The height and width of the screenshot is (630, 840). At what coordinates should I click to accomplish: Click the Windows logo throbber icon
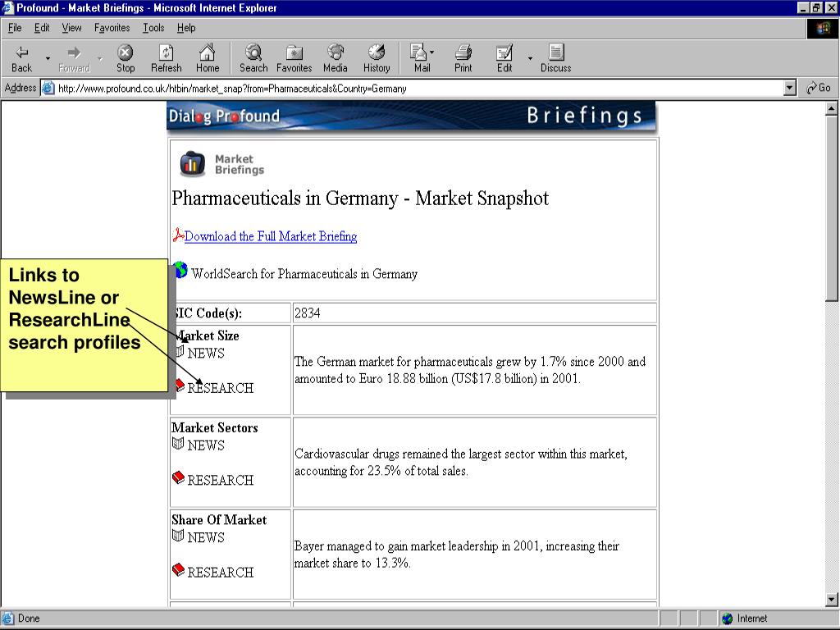tap(823, 29)
